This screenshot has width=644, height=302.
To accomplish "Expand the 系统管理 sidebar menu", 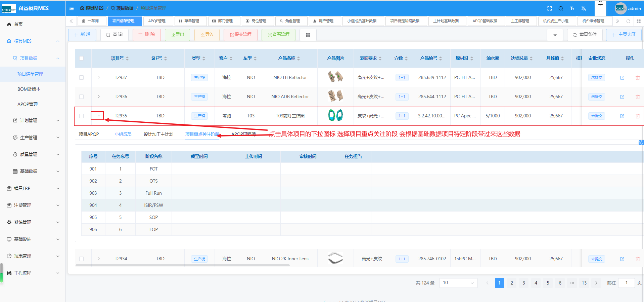I will click(x=33, y=222).
